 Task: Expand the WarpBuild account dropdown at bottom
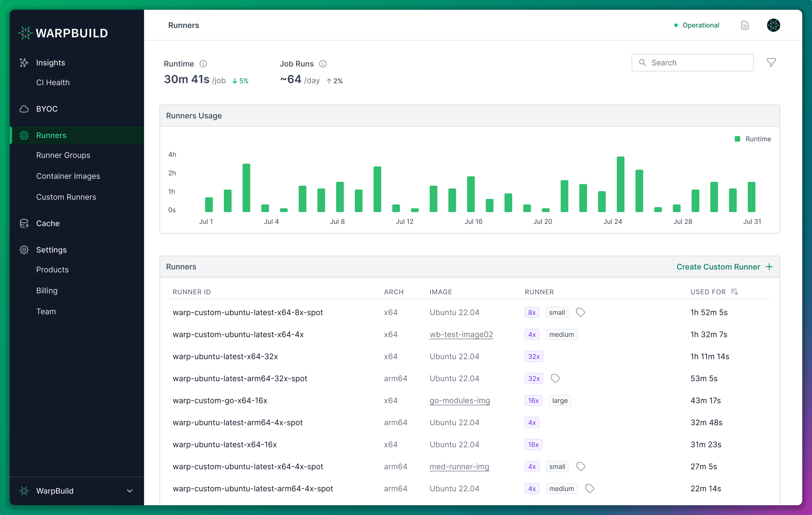point(130,491)
